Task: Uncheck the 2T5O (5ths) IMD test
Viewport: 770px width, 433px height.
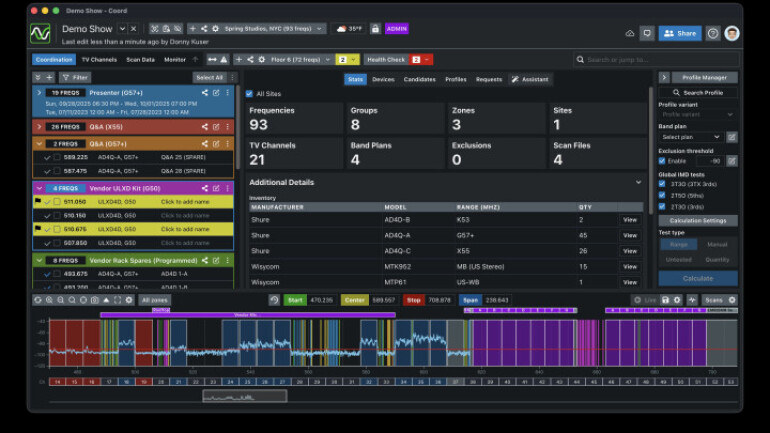Action: click(662, 196)
